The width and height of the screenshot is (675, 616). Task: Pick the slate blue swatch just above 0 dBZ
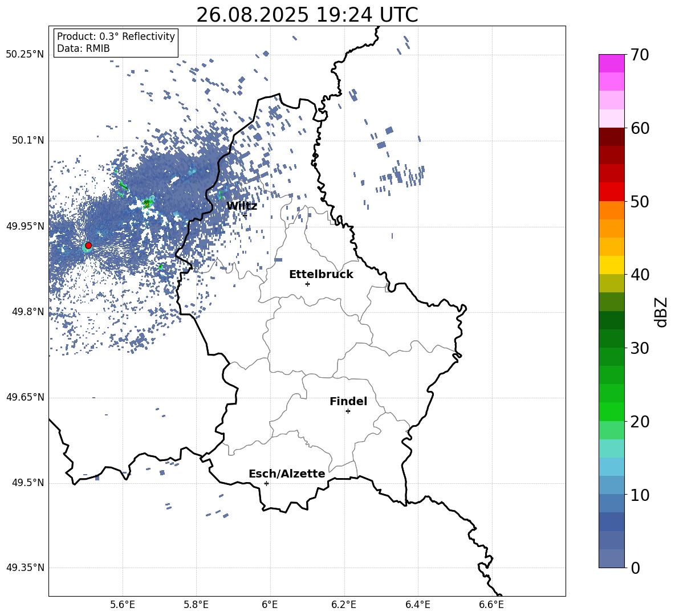[611, 558]
